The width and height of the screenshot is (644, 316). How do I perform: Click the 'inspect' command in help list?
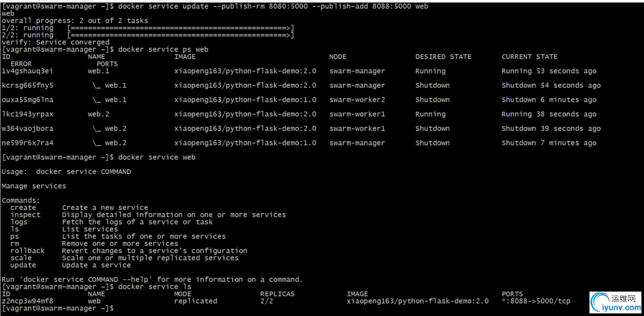pyautogui.click(x=25, y=215)
